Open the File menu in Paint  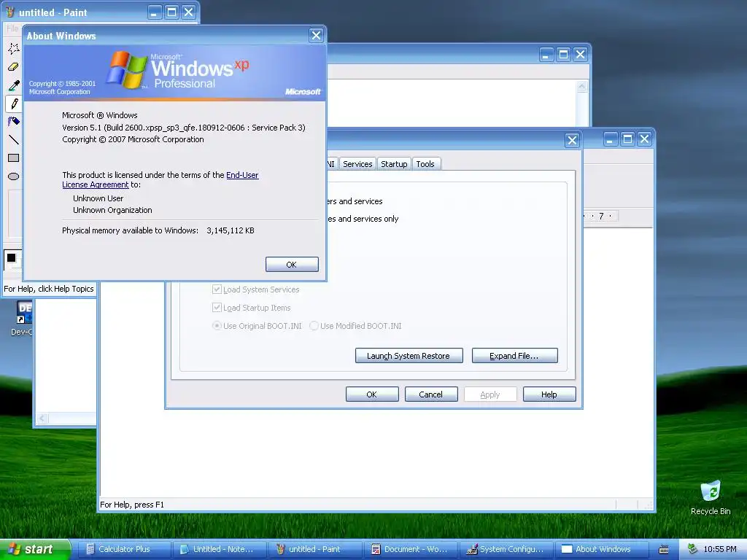pos(12,28)
